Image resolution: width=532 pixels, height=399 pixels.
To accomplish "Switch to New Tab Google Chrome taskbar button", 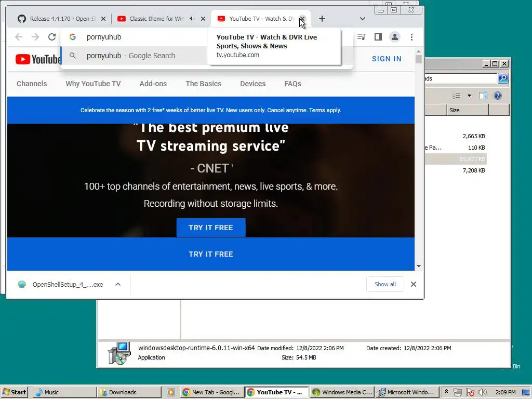I will pyautogui.click(x=212, y=392).
